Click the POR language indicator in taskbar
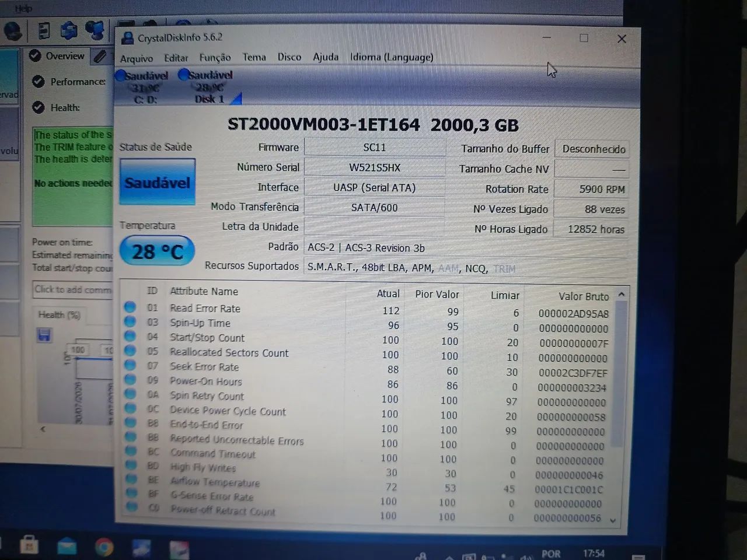Screen dimensions: 747x560 (x=551, y=554)
